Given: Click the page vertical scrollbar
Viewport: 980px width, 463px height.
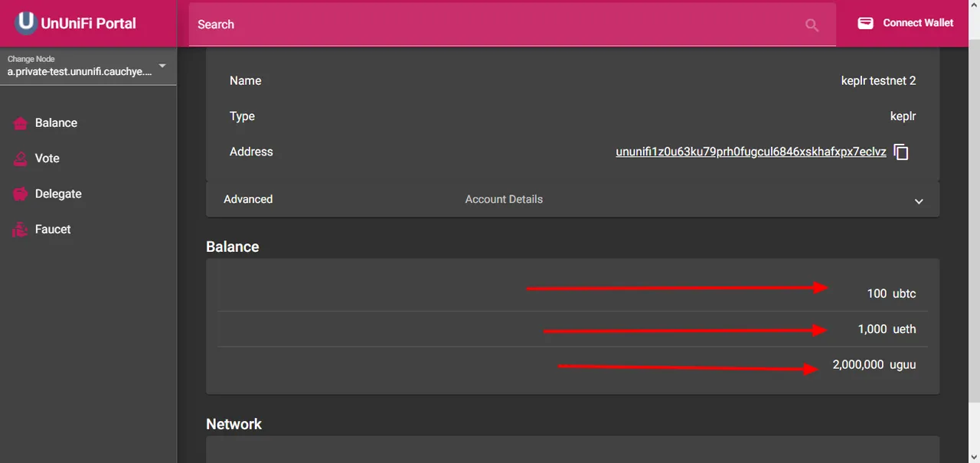Looking at the screenshot, I should point(975,222).
